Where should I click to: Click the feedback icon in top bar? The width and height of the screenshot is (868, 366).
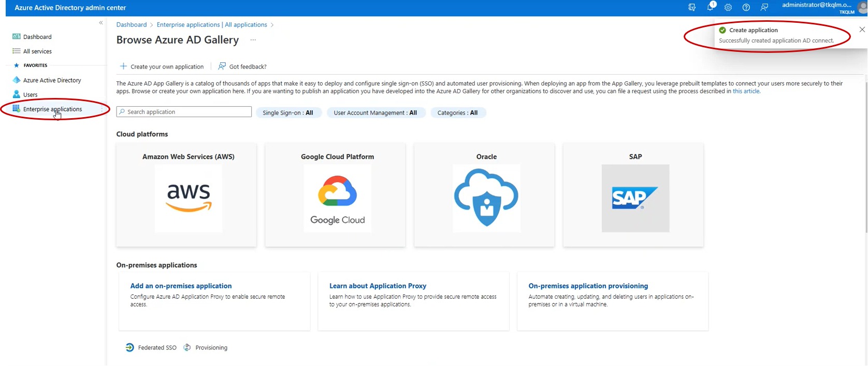(764, 7)
